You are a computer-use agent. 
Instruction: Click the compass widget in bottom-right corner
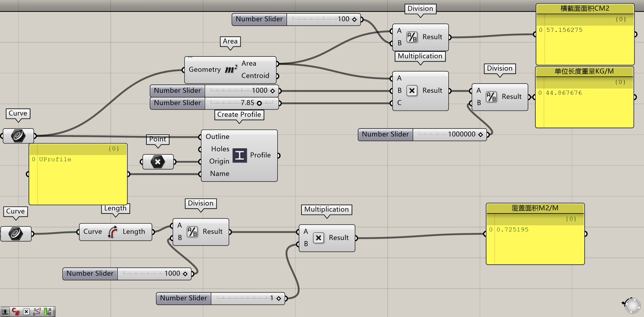(x=632, y=305)
